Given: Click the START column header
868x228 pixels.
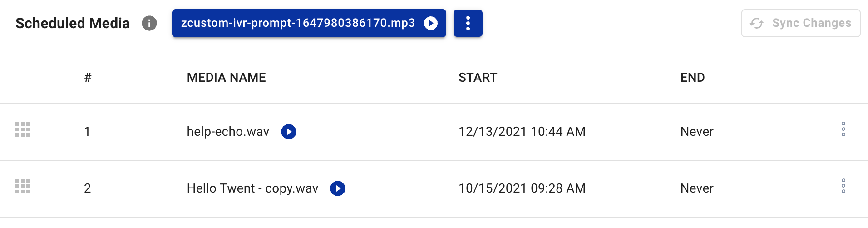Looking at the screenshot, I should tap(478, 78).
